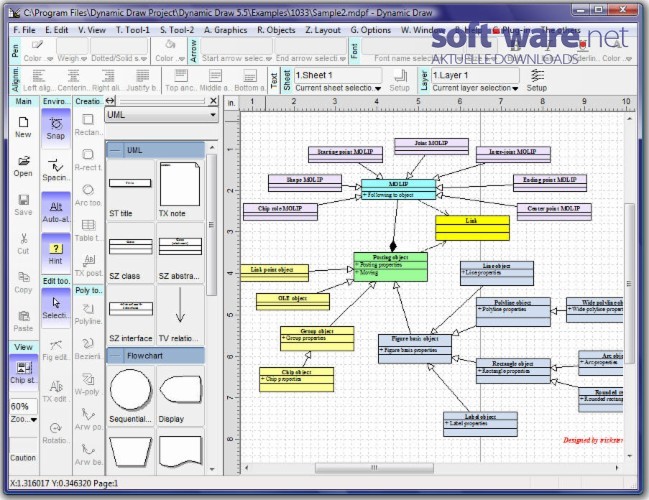Toggle the Auto-align button
This screenshot has width=649, height=500.
[56, 212]
